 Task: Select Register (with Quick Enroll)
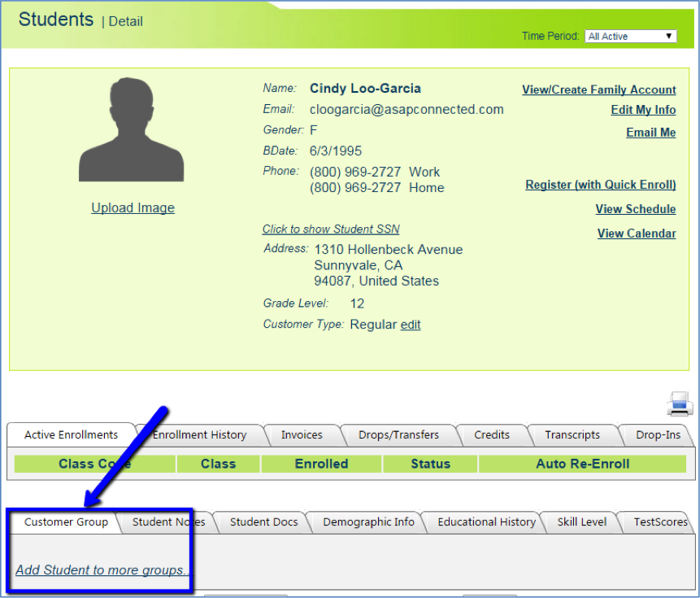[600, 185]
